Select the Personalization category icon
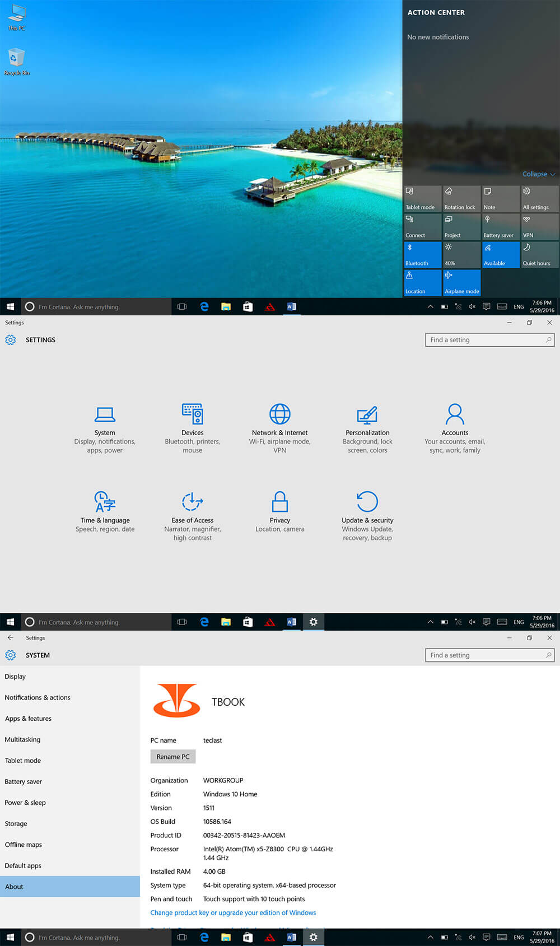The width and height of the screenshot is (560, 946). [x=367, y=416]
